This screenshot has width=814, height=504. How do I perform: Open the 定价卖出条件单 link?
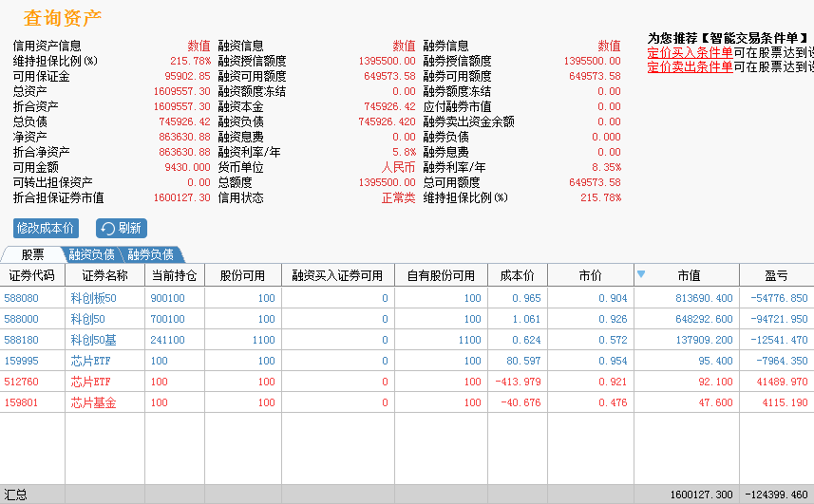690,66
